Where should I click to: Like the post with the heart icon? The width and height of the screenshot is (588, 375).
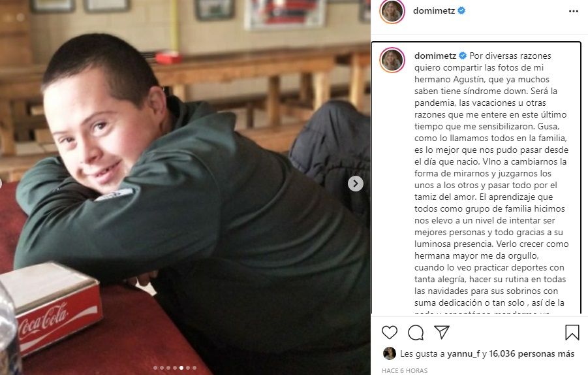(389, 333)
